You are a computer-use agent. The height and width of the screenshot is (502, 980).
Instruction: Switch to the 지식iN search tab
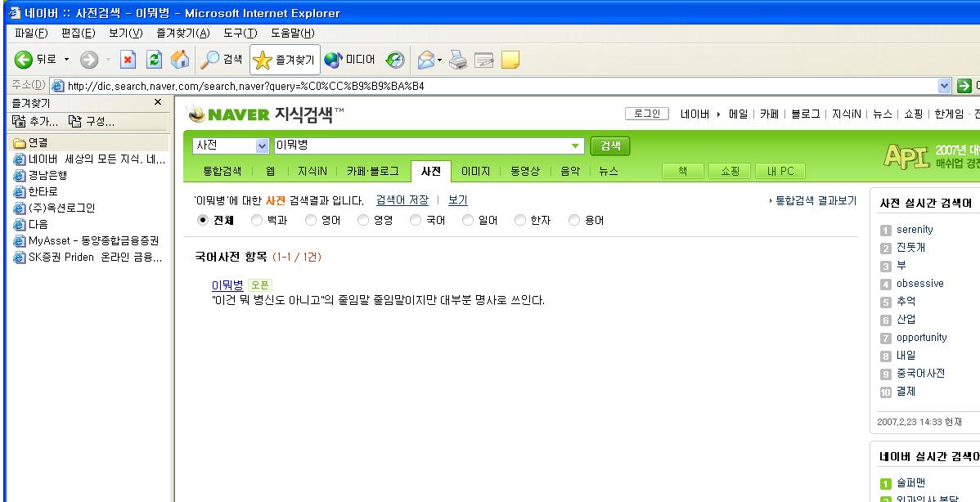312,171
